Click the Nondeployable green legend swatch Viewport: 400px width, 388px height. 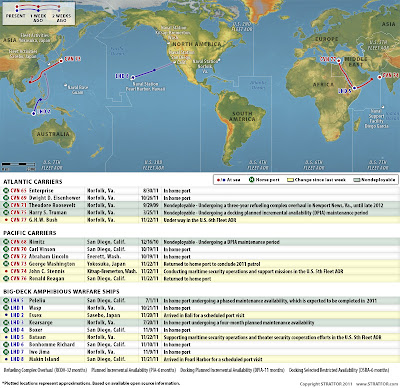(x=357, y=180)
